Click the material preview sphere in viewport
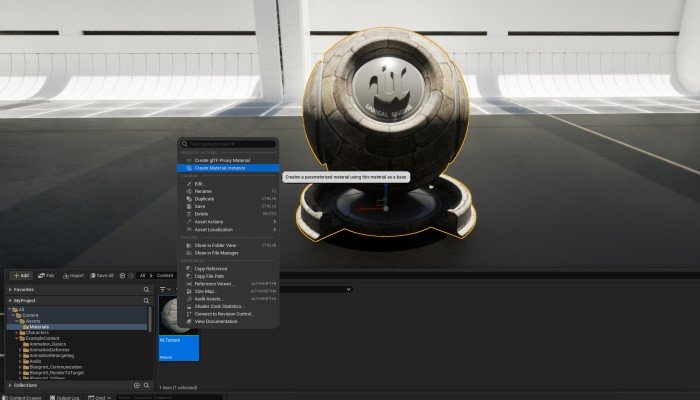This screenshot has width=700, height=400. tap(386, 107)
